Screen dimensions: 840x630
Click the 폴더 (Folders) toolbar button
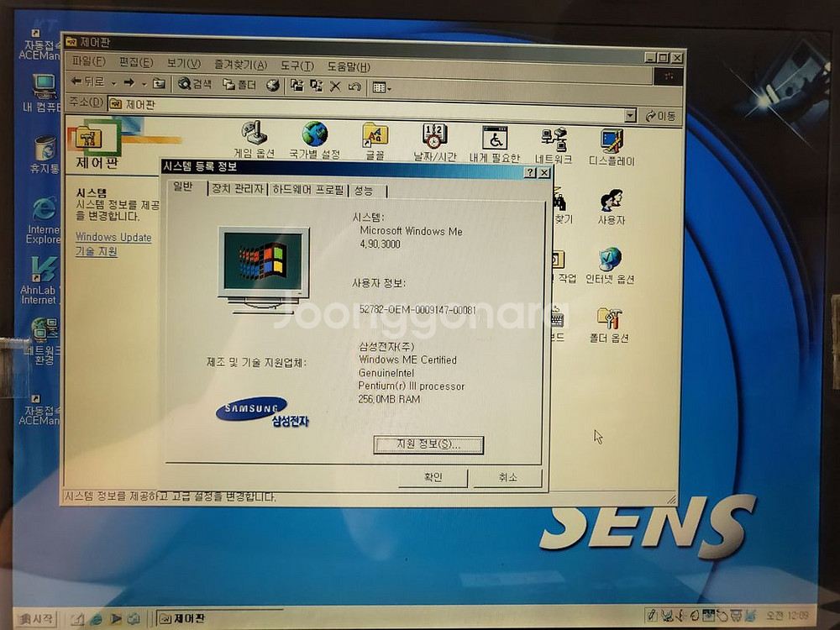click(239, 85)
